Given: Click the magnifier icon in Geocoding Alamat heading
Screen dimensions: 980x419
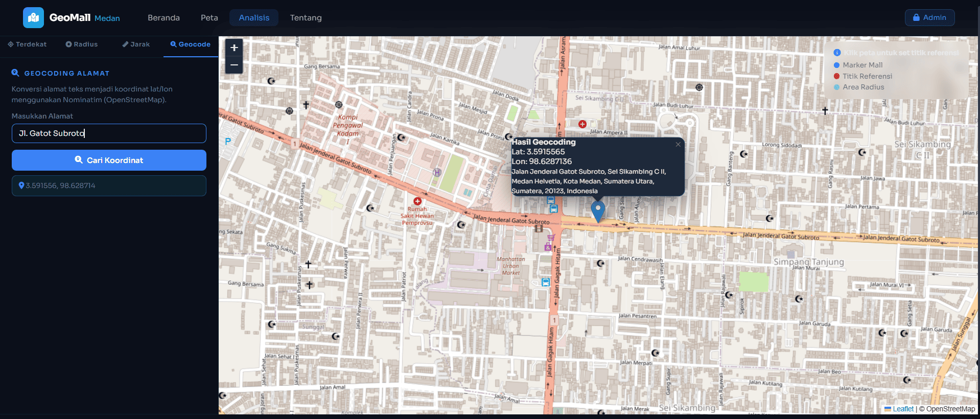Looking at the screenshot, I should tap(15, 73).
